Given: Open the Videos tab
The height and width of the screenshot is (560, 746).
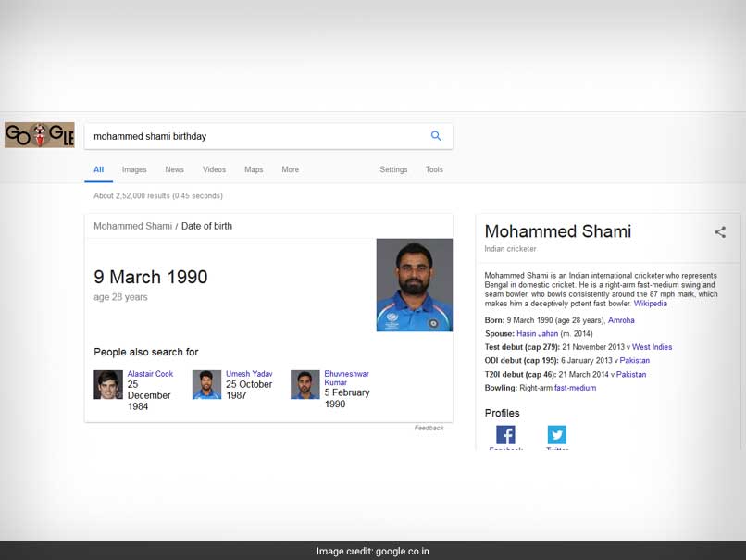Looking at the screenshot, I should click(214, 169).
